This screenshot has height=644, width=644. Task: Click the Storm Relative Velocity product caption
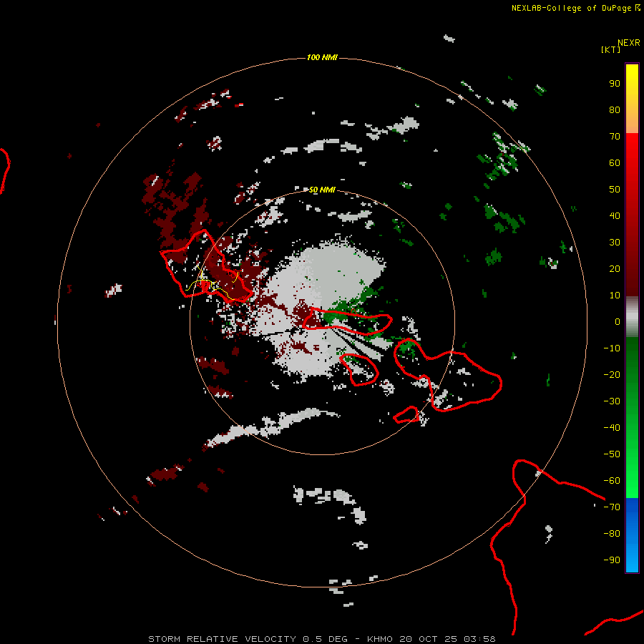pos(321,639)
